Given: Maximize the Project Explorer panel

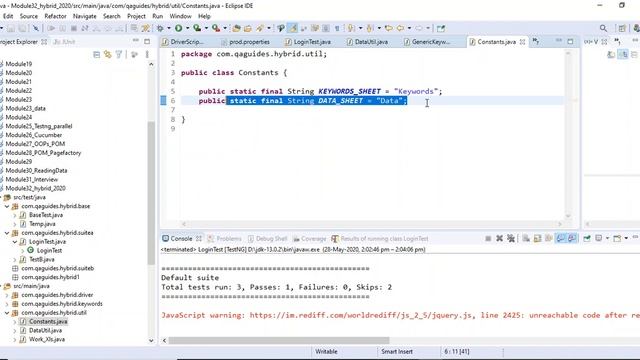Looking at the screenshot, I should [147, 41].
